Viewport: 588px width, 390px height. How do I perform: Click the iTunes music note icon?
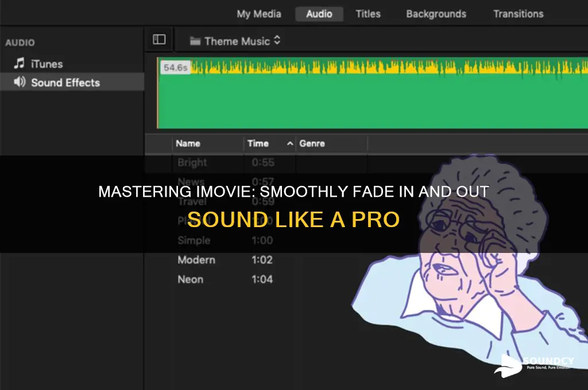click(19, 63)
